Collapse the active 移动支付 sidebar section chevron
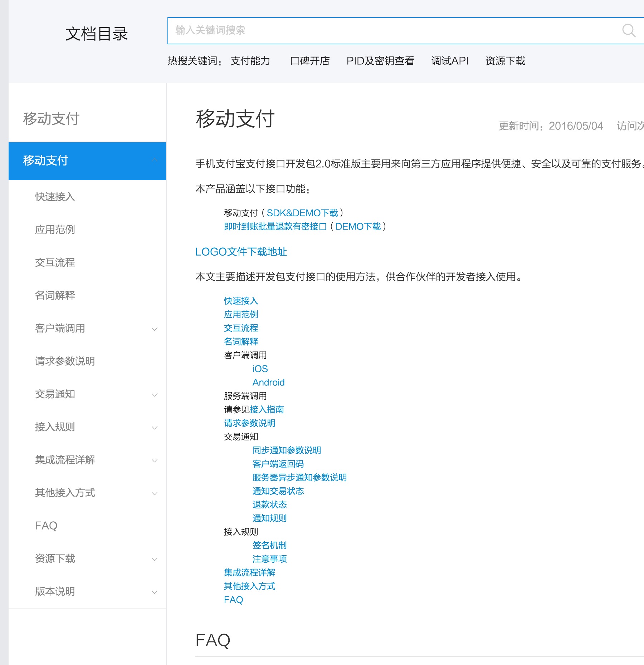This screenshot has width=644, height=665. 155,161
